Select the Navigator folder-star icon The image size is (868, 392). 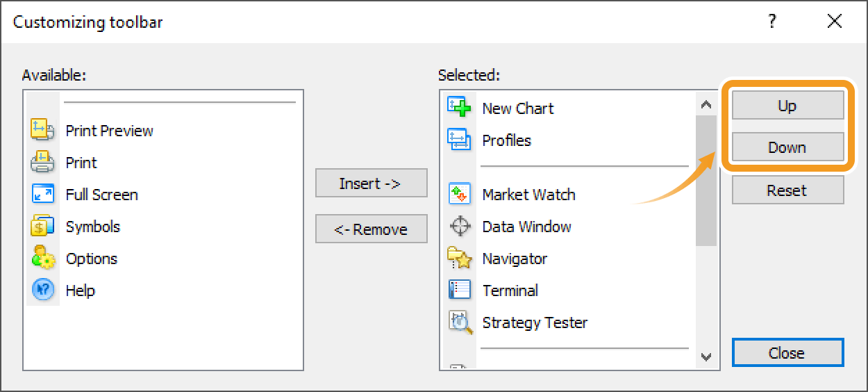(460, 258)
